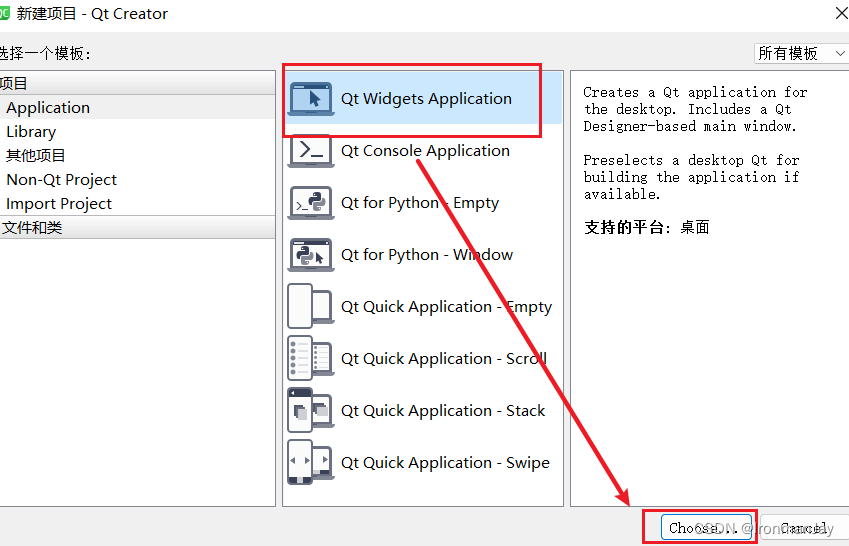This screenshot has width=849, height=546.
Task: Click the Qt Widgets Application template icon
Action: (x=310, y=99)
